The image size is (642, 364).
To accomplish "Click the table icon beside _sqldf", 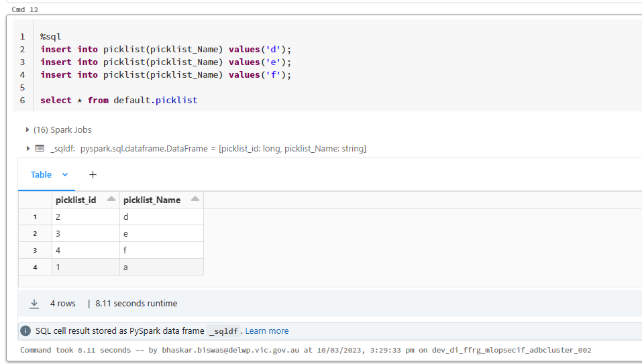I will coord(40,149).
